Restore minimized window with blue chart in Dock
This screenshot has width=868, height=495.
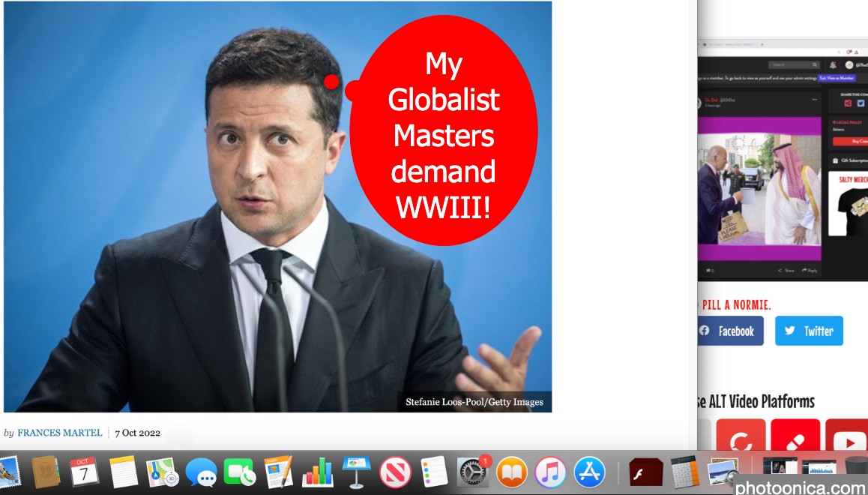[819, 468]
